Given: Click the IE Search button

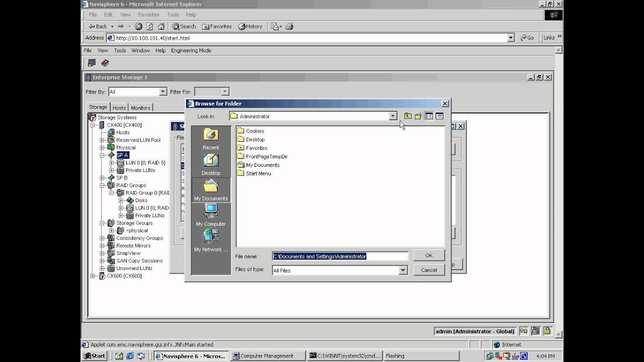Looking at the screenshot, I should 184,26.
